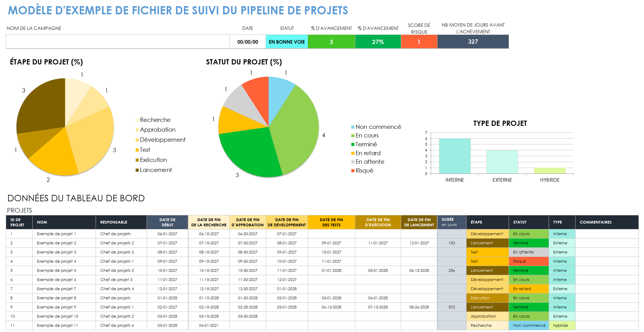The height and width of the screenshot is (332, 644).
Task: Click the ID DE PROJET column header
Action: [x=19, y=222]
